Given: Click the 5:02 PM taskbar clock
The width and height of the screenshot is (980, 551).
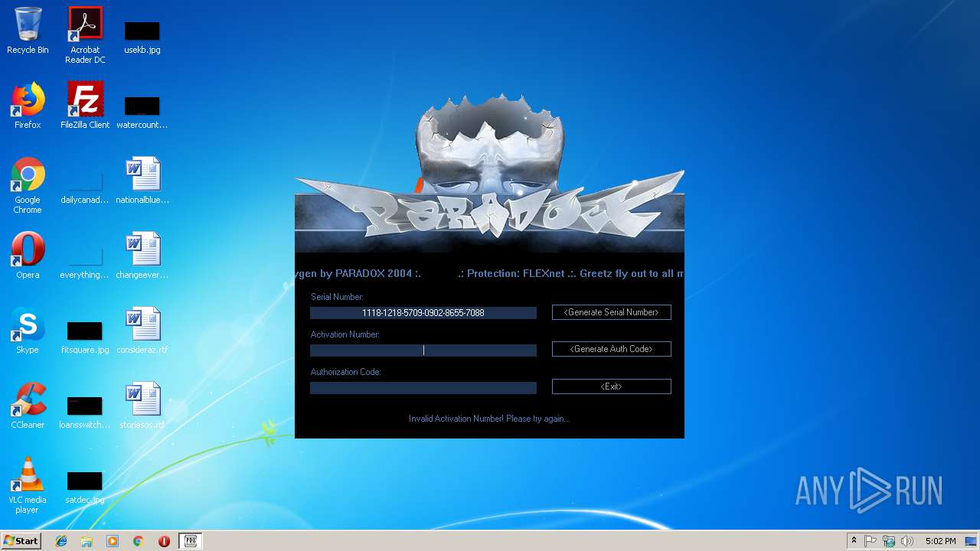Looking at the screenshot, I should coord(940,541).
